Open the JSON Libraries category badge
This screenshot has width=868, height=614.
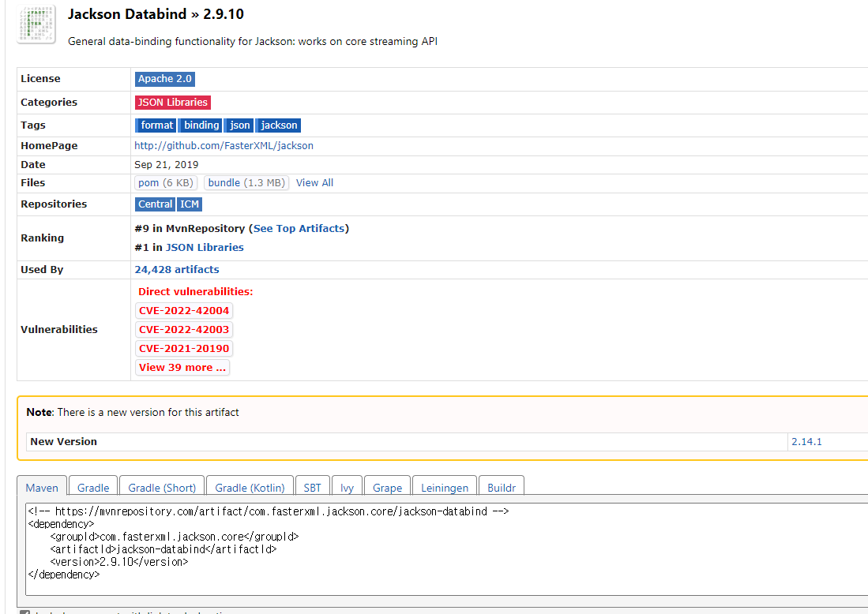pyautogui.click(x=173, y=103)
